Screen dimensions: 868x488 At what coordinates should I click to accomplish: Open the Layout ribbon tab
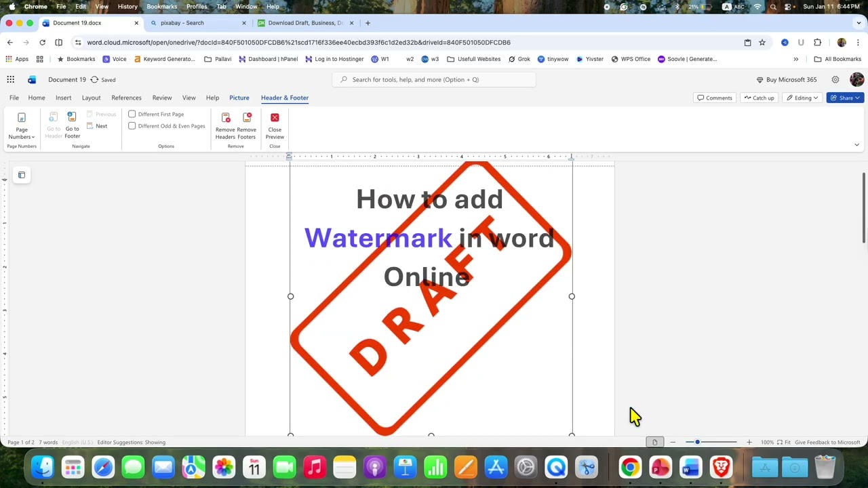91,98
